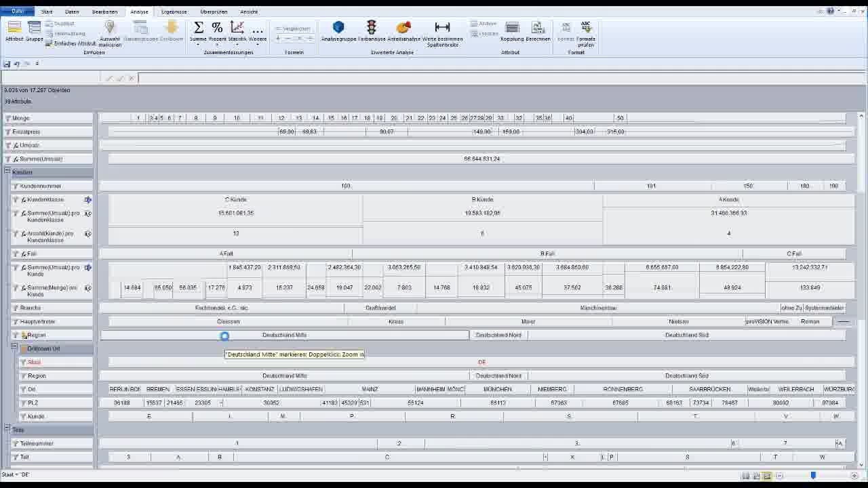Select the C Kunde customer class cell
This screenshot has height=488, width=868.
click(236, 200)
